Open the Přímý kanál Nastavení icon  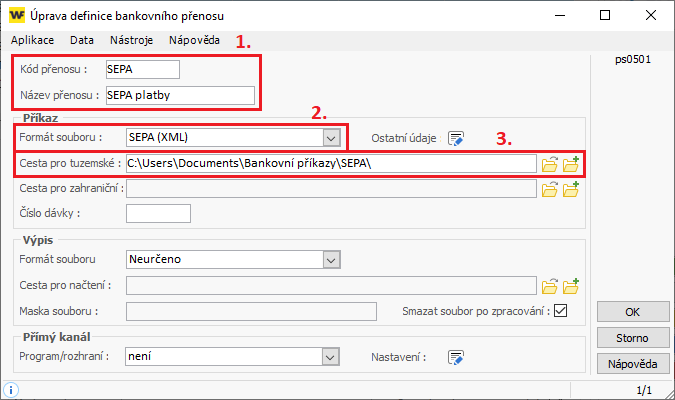click(x=455, y=357)
